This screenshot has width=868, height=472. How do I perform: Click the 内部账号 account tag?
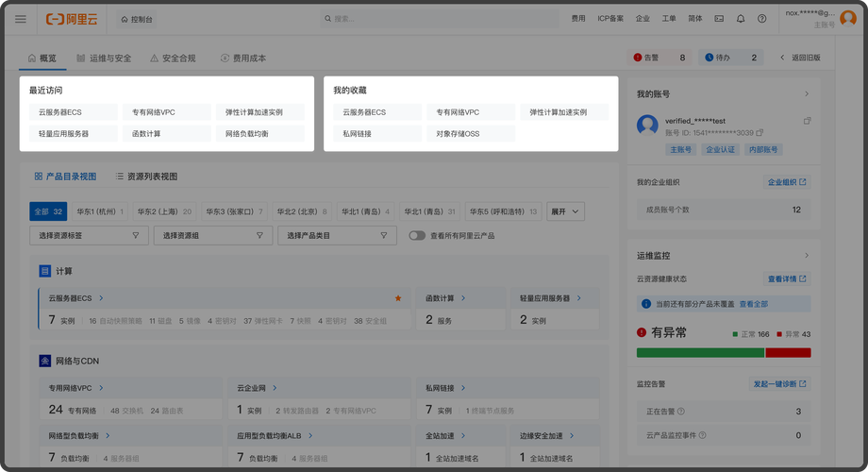click(763, 149)
